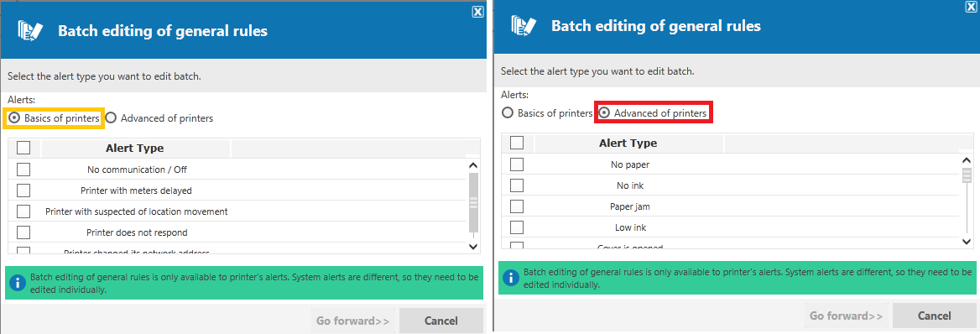Click Cancel in the left dialog
Screen dimensions: 980x334
[441, 321]
